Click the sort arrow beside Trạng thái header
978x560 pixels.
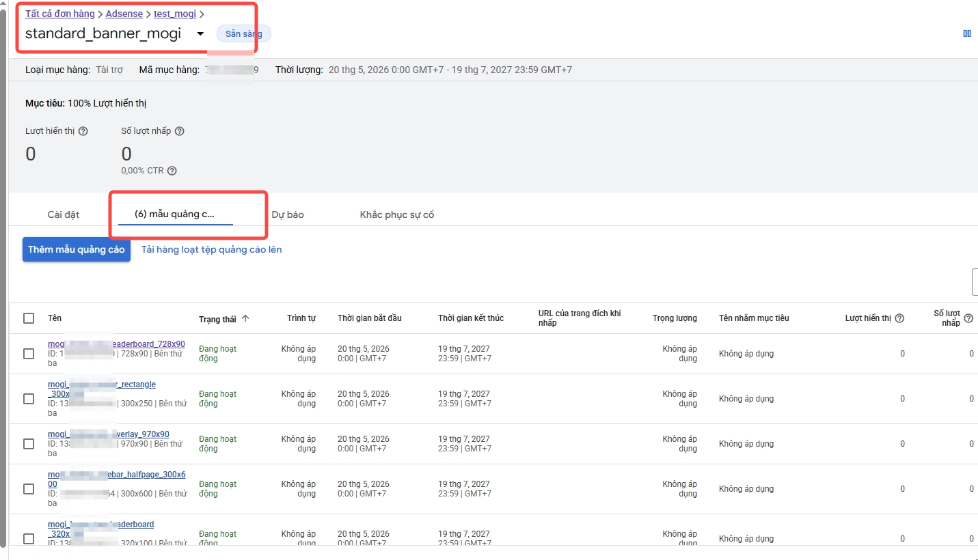[x=245, y=318]
